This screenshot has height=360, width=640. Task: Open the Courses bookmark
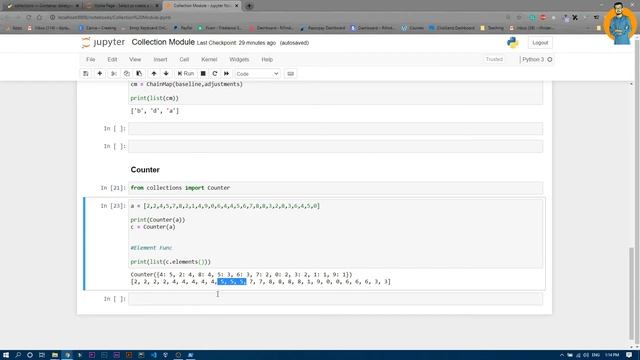413,28
